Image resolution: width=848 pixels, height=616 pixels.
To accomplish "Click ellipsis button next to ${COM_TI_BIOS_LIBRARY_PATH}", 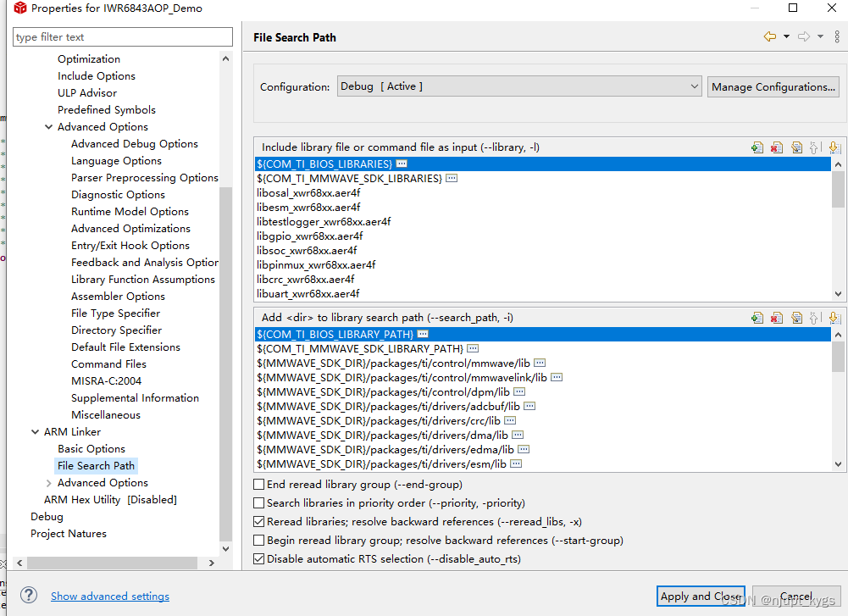I will (x=423, y=334).
